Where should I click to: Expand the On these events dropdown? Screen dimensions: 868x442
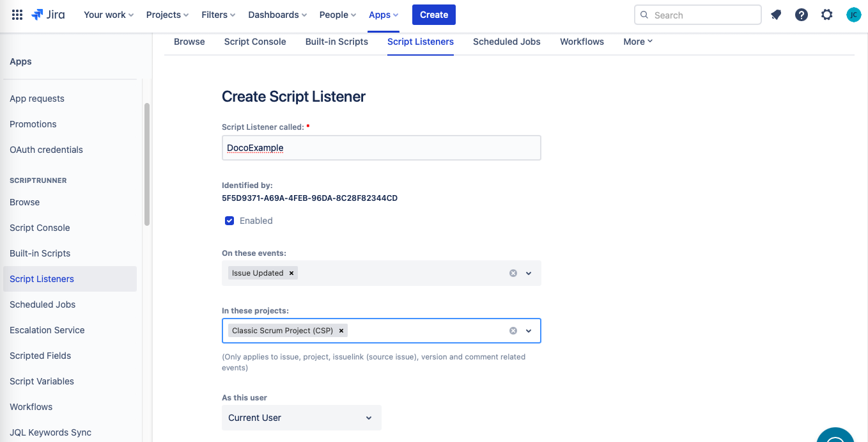click(529, 273)
